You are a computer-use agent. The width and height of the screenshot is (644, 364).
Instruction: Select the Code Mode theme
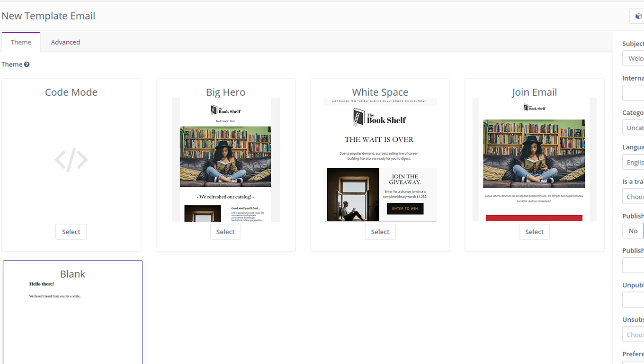71,232
